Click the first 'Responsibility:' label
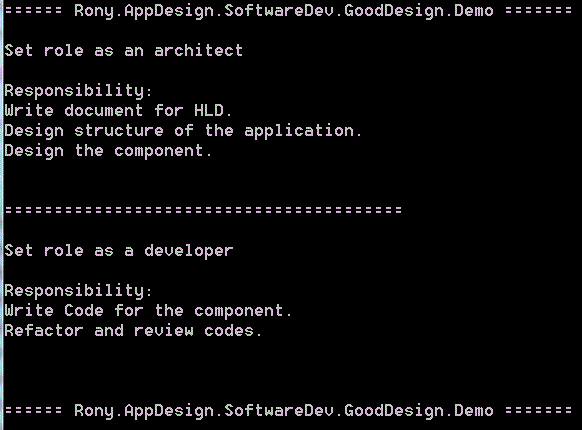The width and height of the screenshot is (582, 430). coord(78,91)
